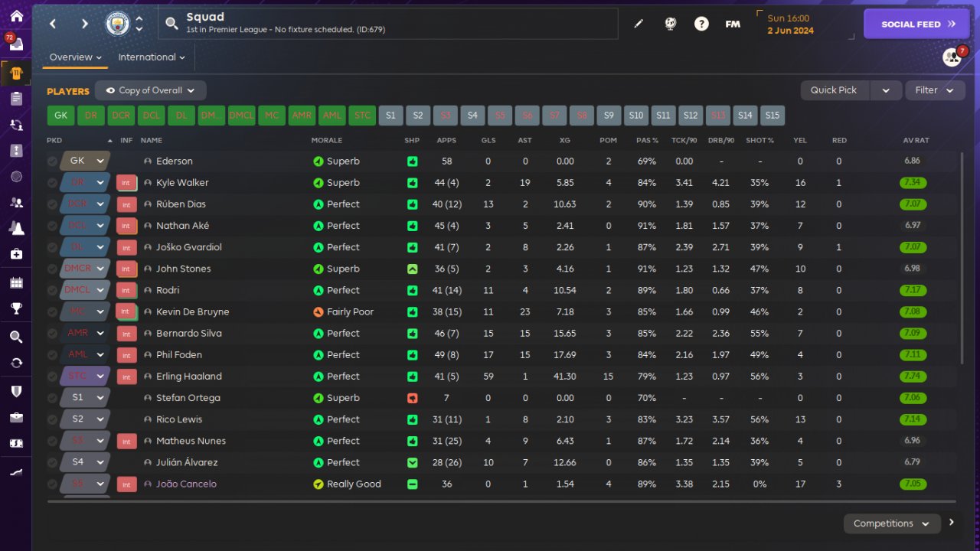The height and width of the screenshot is (551, 980).
Task: Click Kyle Walker's 7.34 average rating badge
Action: [x=912, y=183]
